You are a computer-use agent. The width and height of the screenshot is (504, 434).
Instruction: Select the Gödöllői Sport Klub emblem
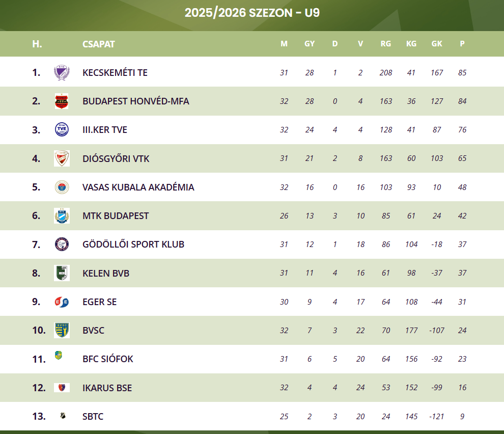pyautogui.click(x=62, y=245)
